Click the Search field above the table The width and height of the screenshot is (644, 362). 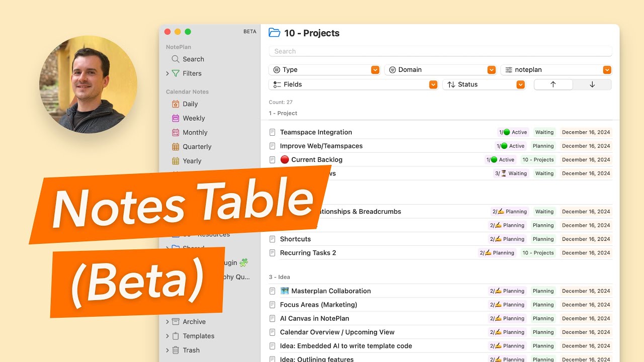(x=440, y=51)
